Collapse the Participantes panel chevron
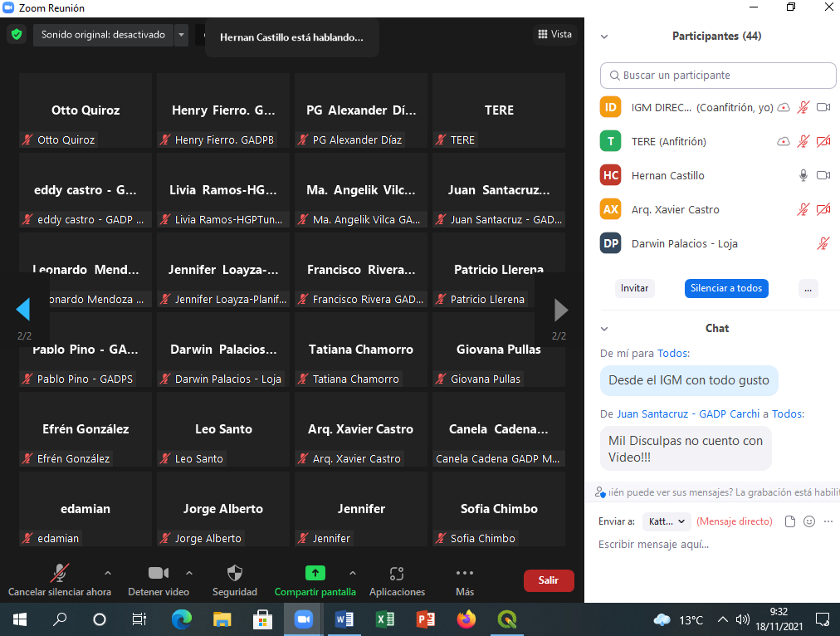 604,37
